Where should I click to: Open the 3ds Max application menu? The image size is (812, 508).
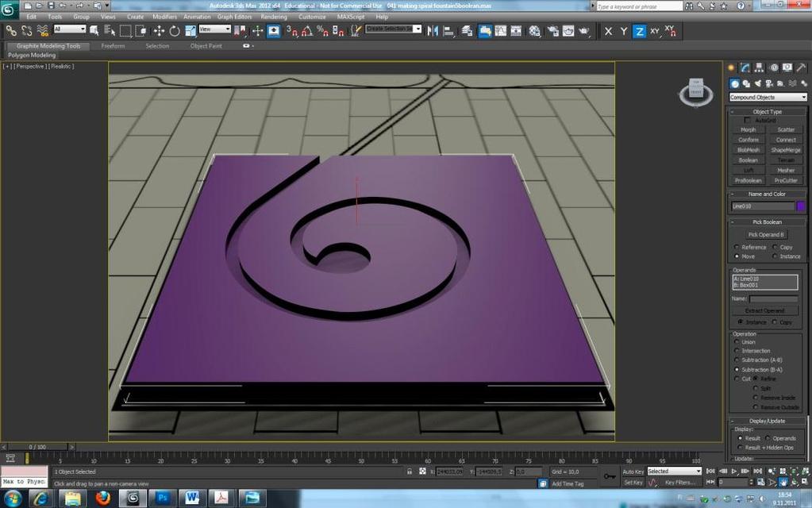(x=9, y=9)
